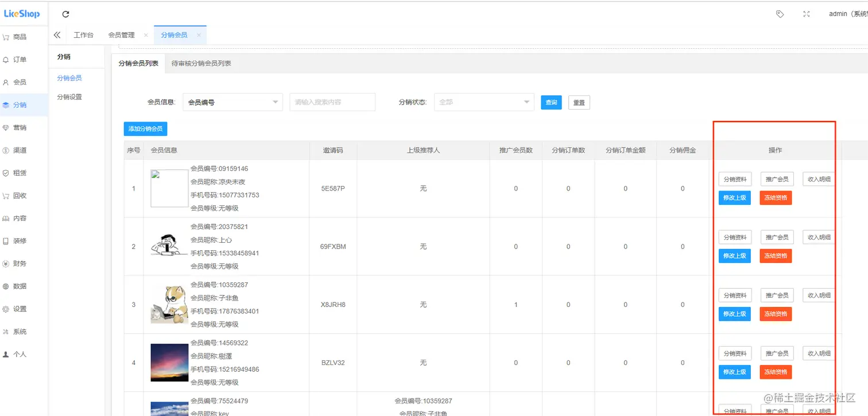Open 财务 in left sidebar
Viewport: 868px width, 416px height.
pyautogui.click(x=20, y=263)
